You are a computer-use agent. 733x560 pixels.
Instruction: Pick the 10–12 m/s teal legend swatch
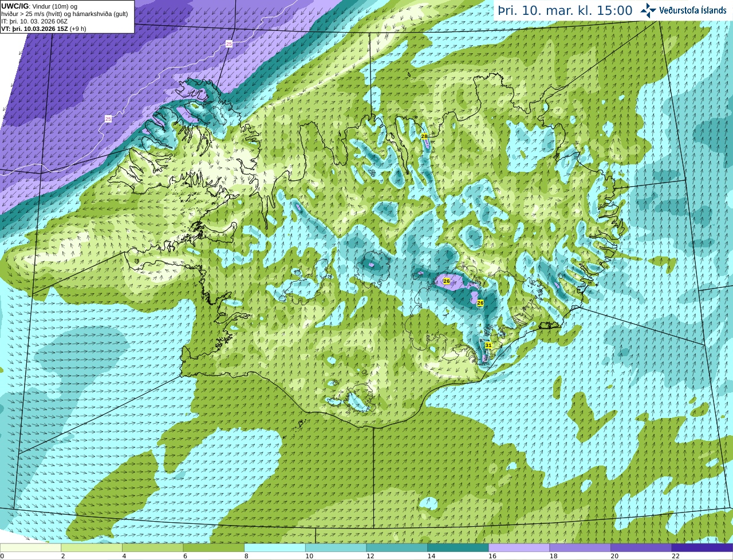pyautogui.click(x=336, y=547)
